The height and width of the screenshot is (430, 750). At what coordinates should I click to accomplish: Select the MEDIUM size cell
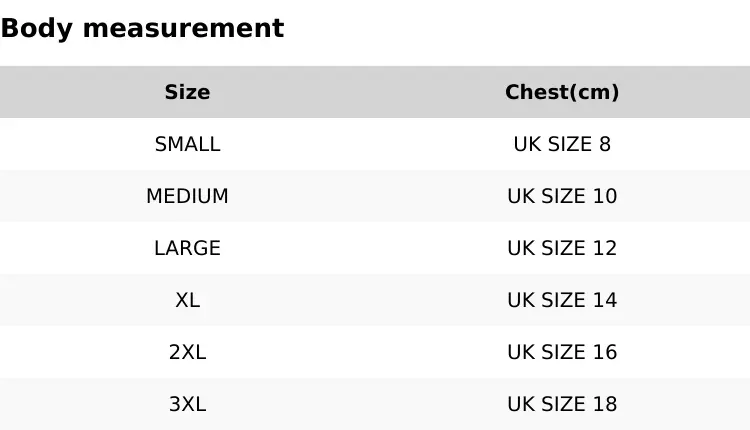coord(187,196)
